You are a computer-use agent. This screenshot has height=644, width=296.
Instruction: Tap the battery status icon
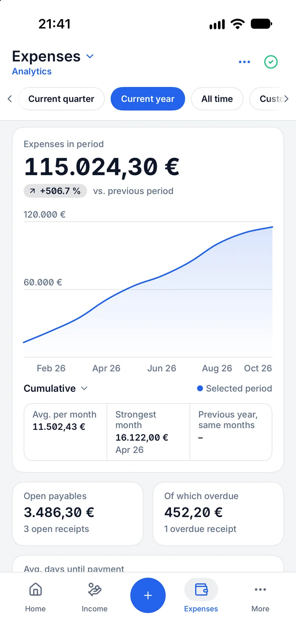click(261, 24)
